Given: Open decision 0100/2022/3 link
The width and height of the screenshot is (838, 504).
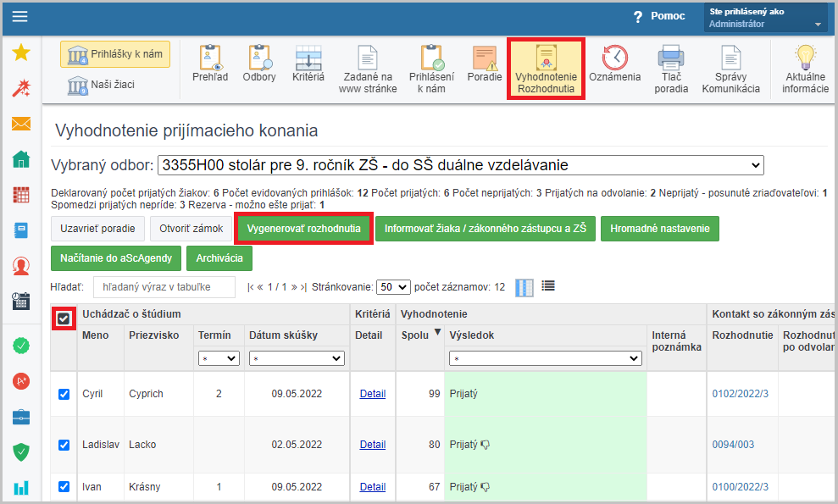Looking at the screenshot, I should [x=741, y=487].
